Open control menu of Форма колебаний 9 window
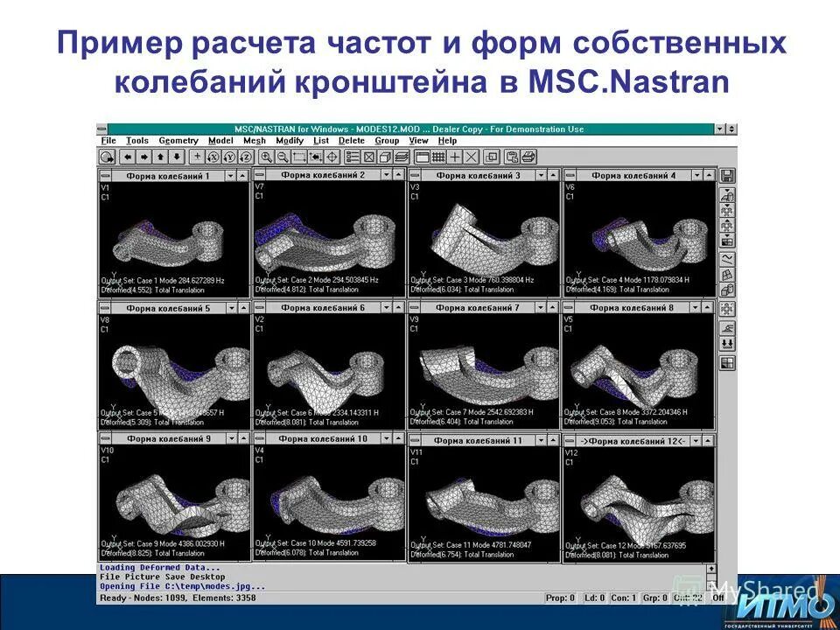The image size is (840, 630). click(106, 438)
